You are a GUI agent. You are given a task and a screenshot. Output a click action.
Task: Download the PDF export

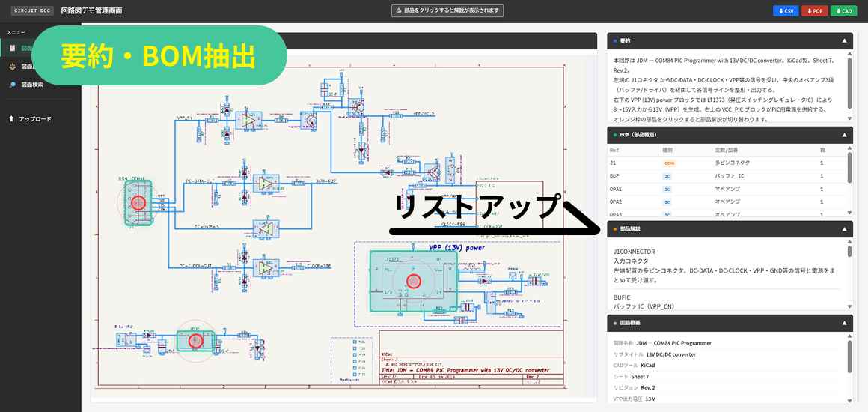(x=814, y=11)
